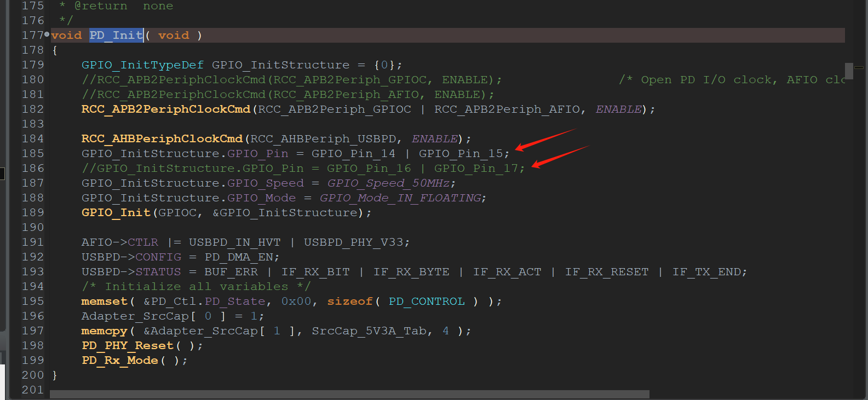
Task: Click USBPD->CONFIG register on line 192
Action: (131, 257)
